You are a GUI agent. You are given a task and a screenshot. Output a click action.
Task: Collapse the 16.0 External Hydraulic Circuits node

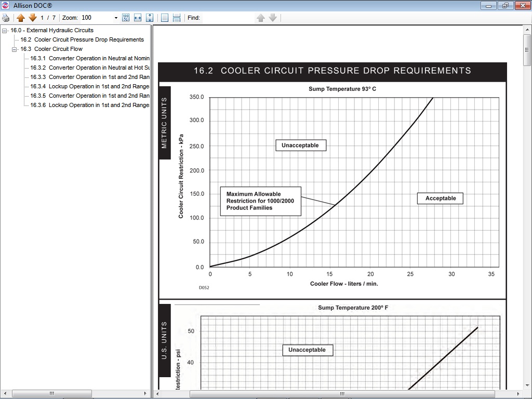(x=4, y=30)
